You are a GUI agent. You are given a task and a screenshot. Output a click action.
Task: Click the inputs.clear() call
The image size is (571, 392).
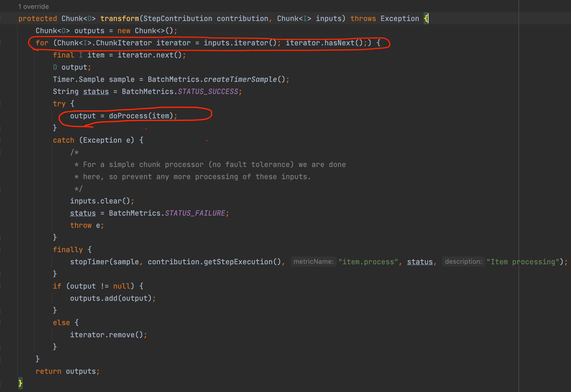(x=100, y=201)
